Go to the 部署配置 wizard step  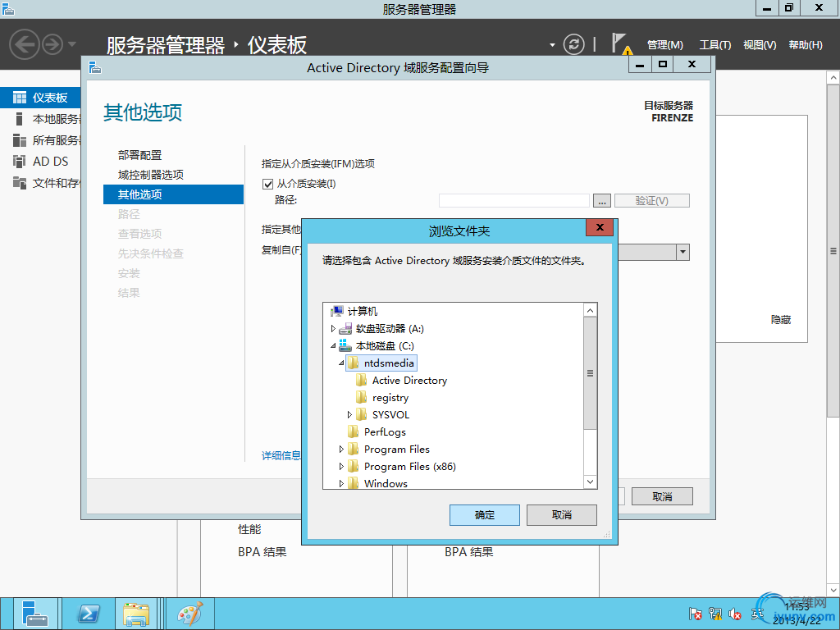click(139, 155)
